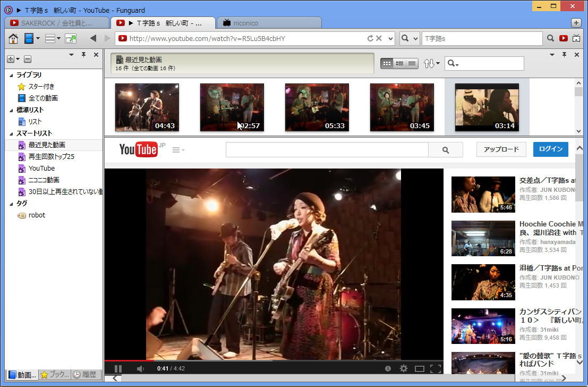Stop loading with X in address bar
Viewport: 588px width, 387px height.
pos(379,38)
